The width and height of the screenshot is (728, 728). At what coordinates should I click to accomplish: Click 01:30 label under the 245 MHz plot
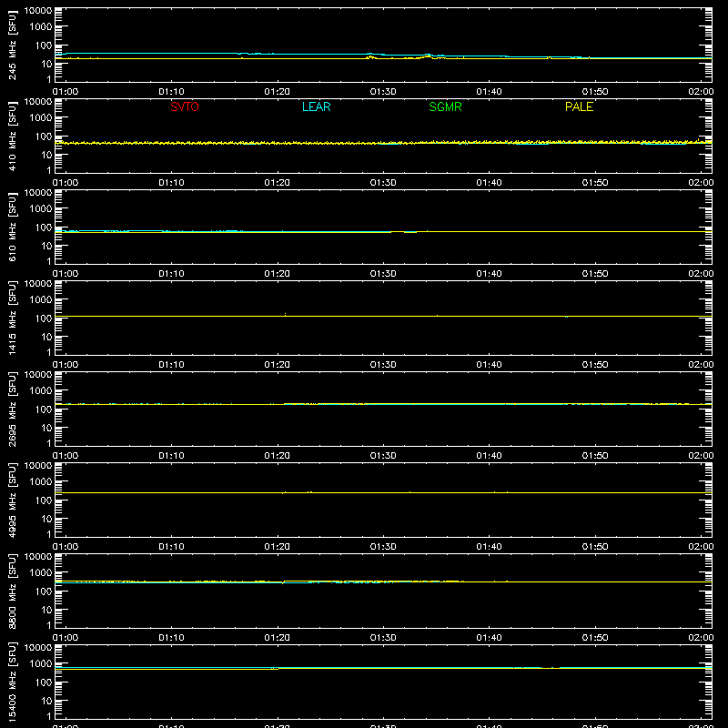point(383,92)
